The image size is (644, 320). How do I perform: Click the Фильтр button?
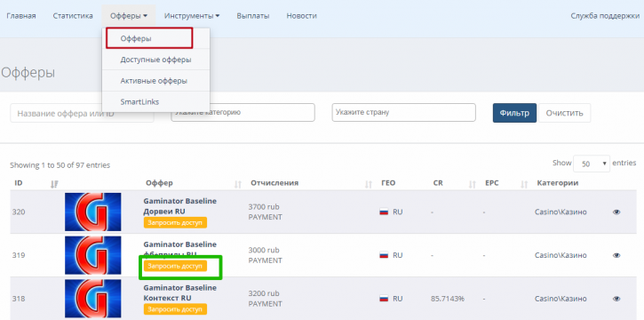point(514,113)
